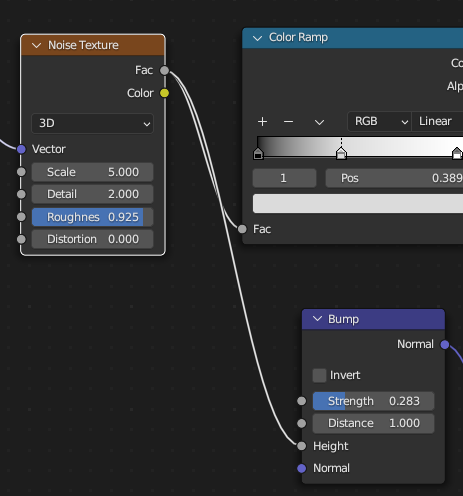Image resolution: width=463 pixels, height=496 pixels.
Task: Collapse the Bump node
Action: [x=317, y=319]
